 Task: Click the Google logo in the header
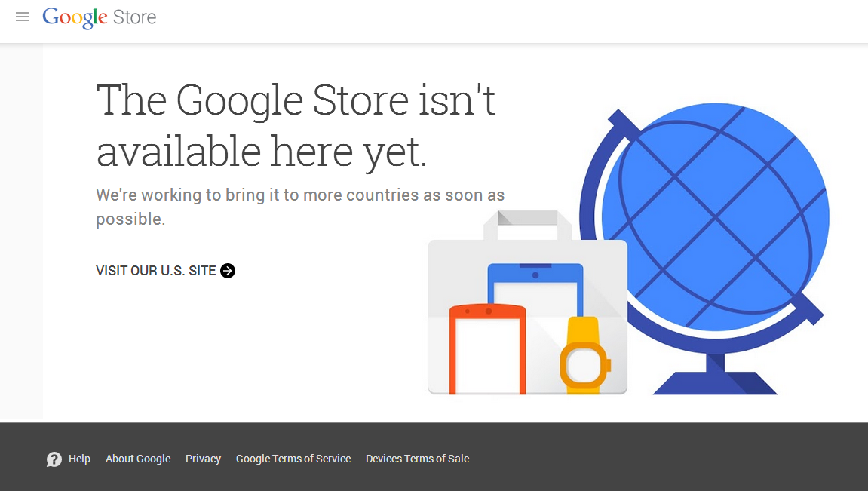75,17
